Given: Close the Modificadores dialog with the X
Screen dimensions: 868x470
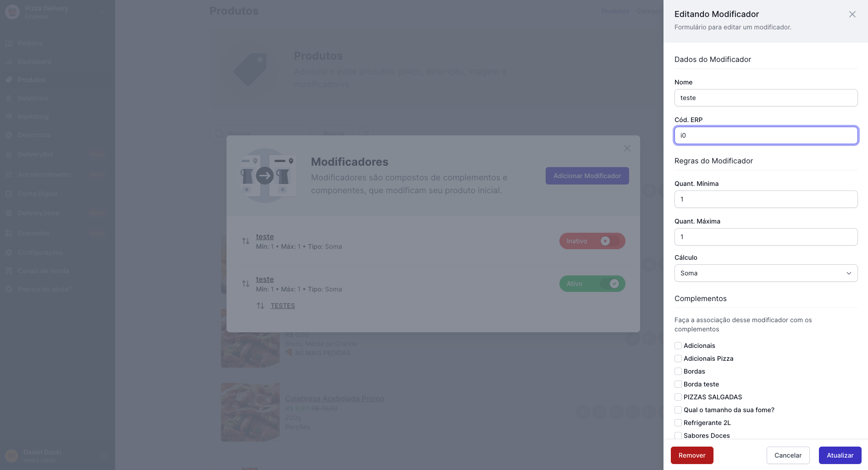Looking at the screenshot, I should click(x=627, y=148).
